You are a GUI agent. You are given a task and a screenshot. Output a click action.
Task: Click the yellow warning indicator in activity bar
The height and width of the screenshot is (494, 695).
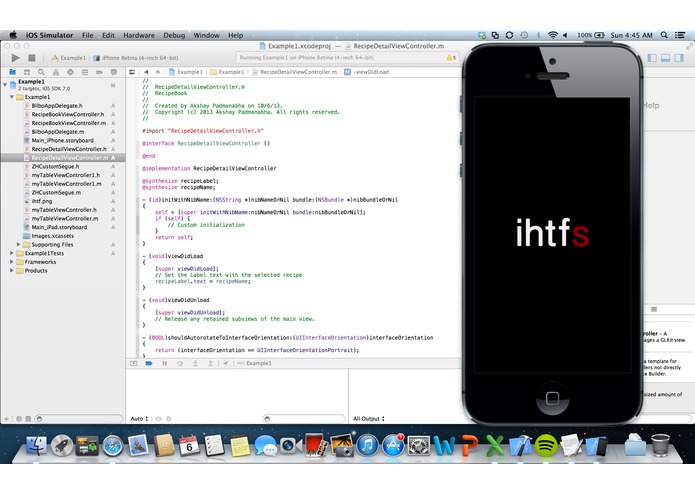click(451, 58)
